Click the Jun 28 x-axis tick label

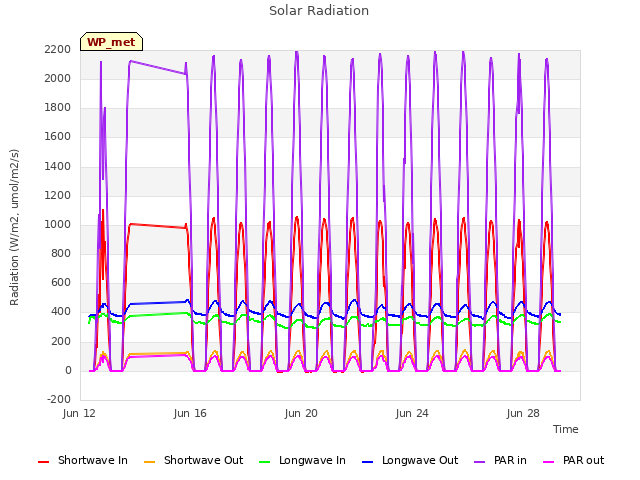click(523, 413)
